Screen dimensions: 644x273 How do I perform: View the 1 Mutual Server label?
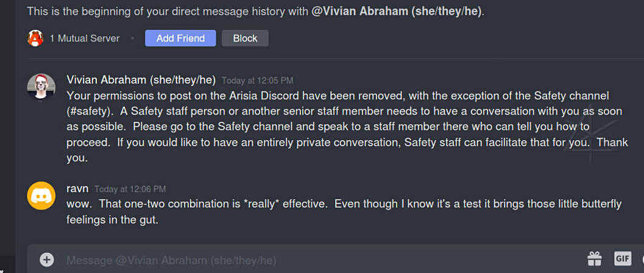click(85, 38)
